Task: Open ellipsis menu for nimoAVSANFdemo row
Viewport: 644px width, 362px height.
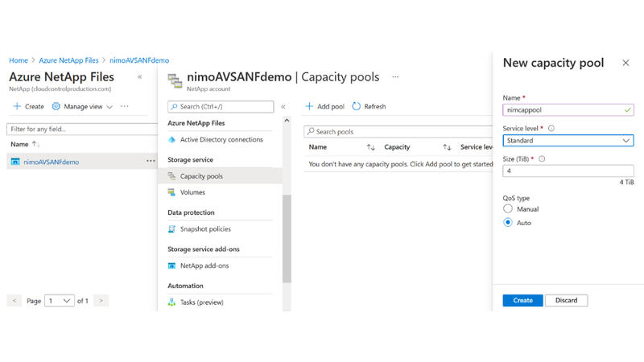Action: [x=151, y=162]
